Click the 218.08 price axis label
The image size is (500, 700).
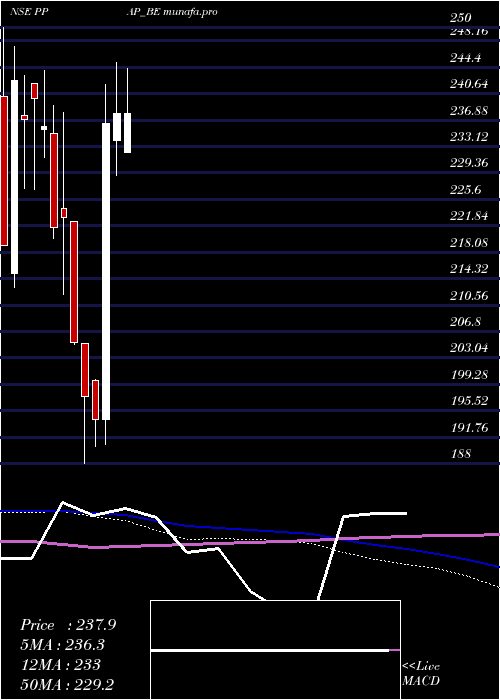tap(469, 243)
